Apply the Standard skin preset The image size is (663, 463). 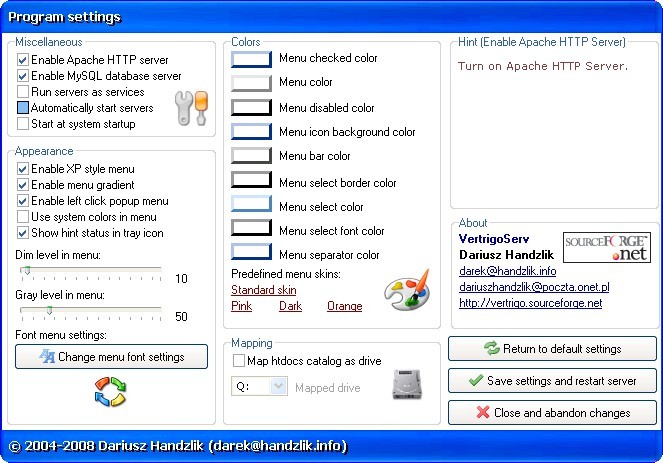point(263,290)
